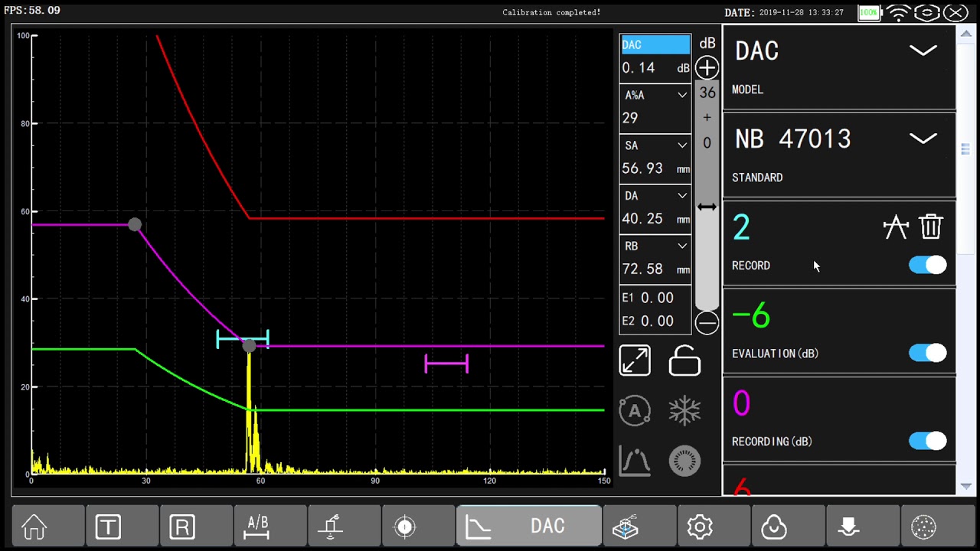This screenshot has width=980, height=551.
Task: Click the right panel scrollbar down arrow
Action: click(x=965, y=487)
